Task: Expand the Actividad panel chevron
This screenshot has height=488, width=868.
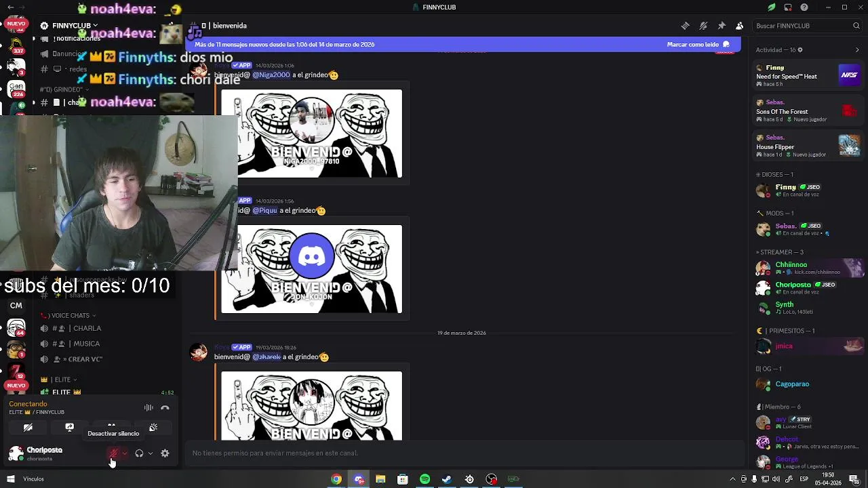Action: tap(857, 49)
